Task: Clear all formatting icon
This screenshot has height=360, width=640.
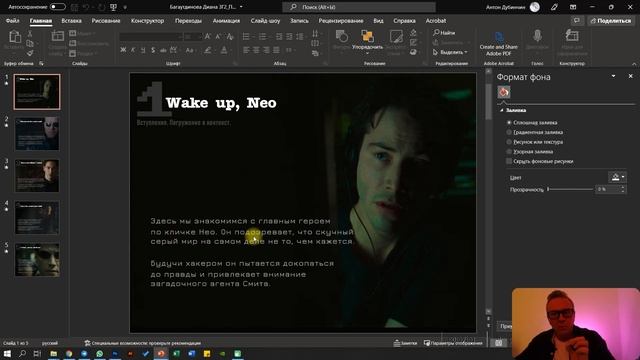Action: coord(230,37)
